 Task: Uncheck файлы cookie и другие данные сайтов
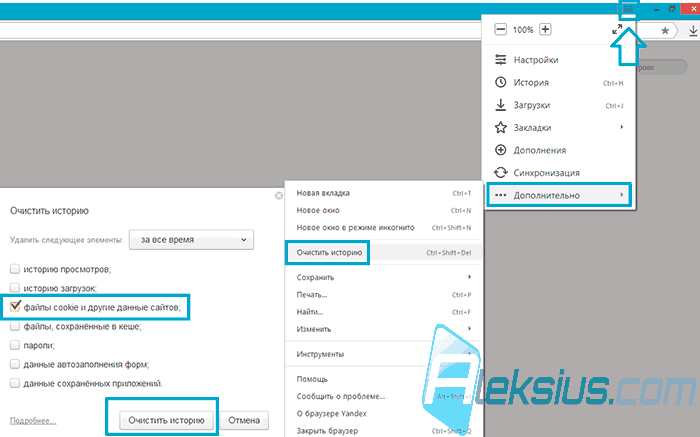(x=15, y=306)
